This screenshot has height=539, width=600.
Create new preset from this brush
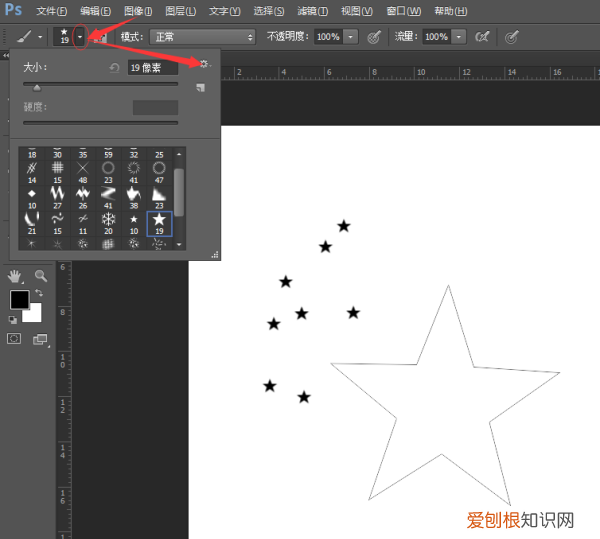point(201,88)
